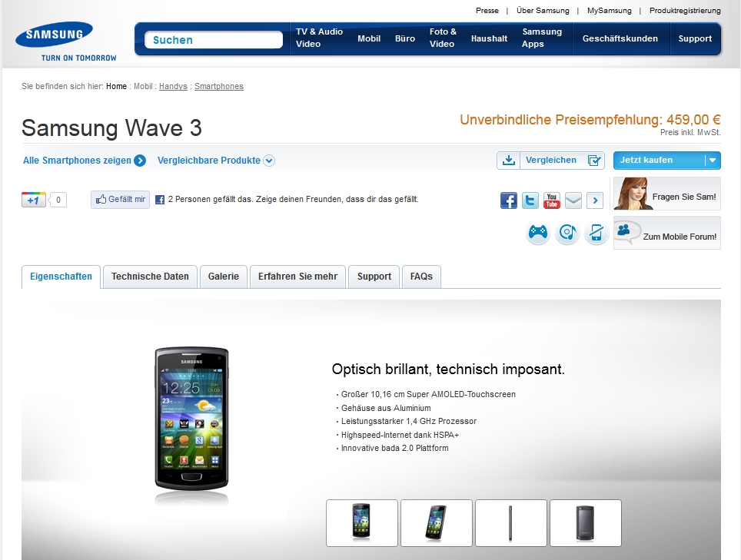Click the Twitter share icon

pyautogui.click(x=530, y=200)
